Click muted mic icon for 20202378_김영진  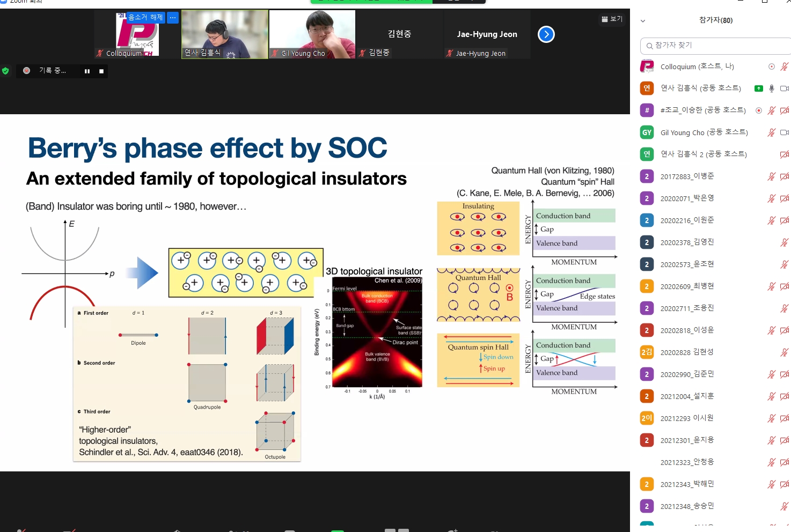(784, 242)
